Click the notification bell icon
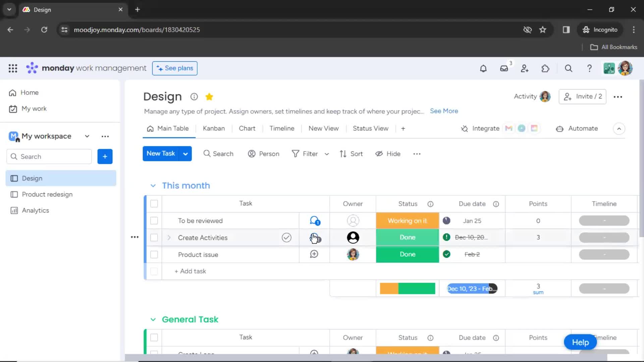 [x=483, y=68]
